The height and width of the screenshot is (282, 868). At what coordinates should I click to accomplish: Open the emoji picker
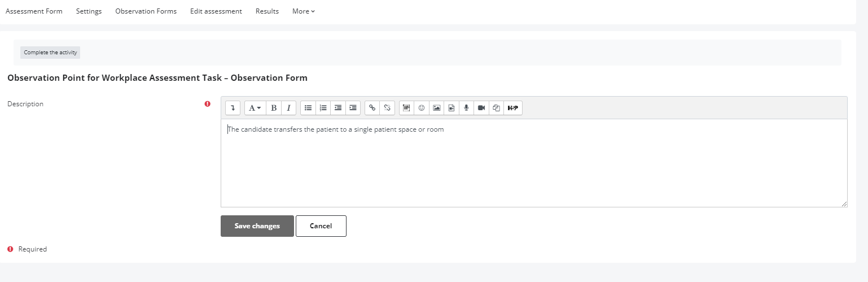click(x=422, y=108)
